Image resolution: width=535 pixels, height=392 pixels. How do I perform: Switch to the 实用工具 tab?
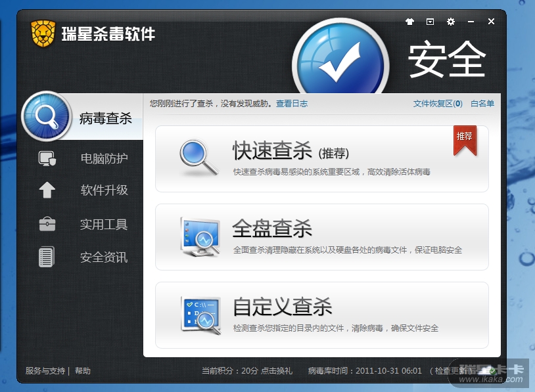[104, 225]
